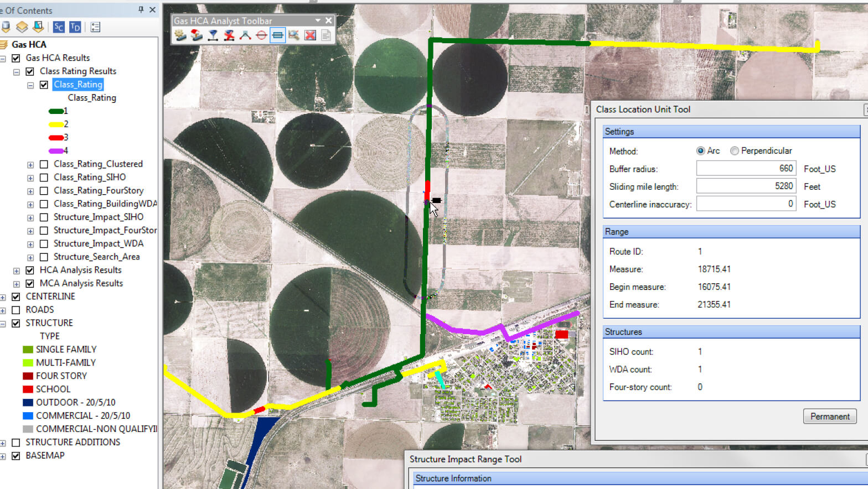868x489 pixels.
Task: Enable the ROADS layer checkbox
Action: point(16,310)
